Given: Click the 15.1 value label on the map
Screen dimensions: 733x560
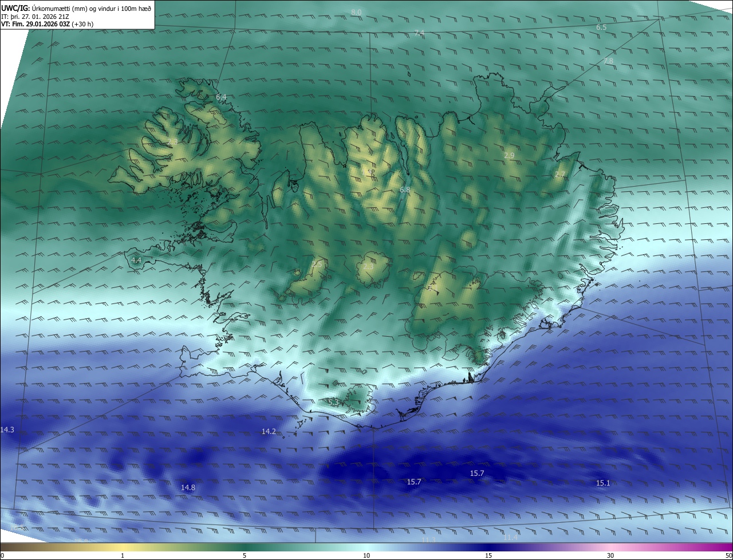Looking at the screenshot, I should coord(603,483).
